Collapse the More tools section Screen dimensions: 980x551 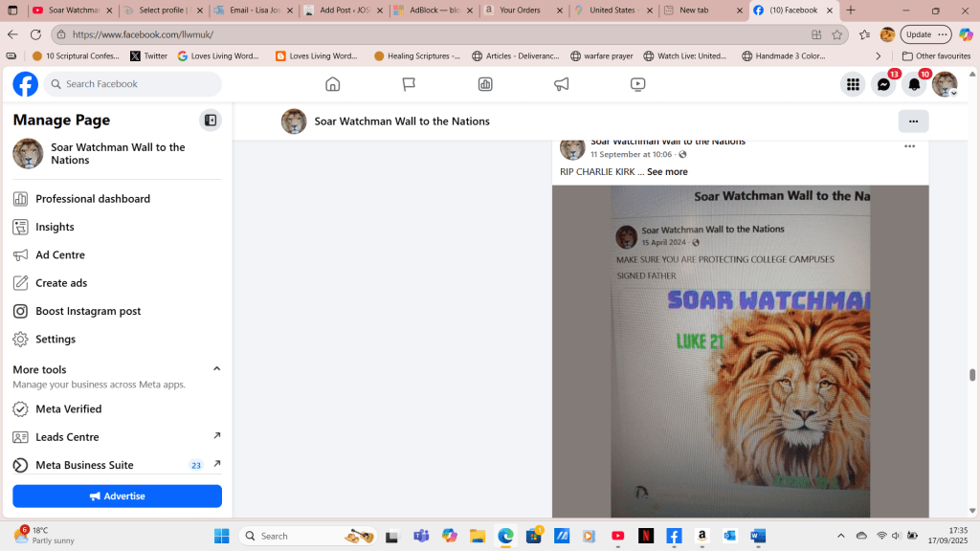tap(216, 369)
